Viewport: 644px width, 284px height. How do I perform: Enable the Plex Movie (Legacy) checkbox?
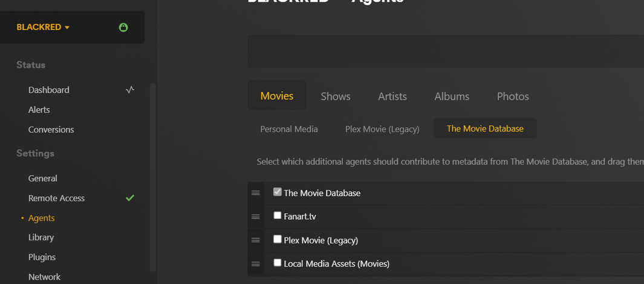pos(278,239)
